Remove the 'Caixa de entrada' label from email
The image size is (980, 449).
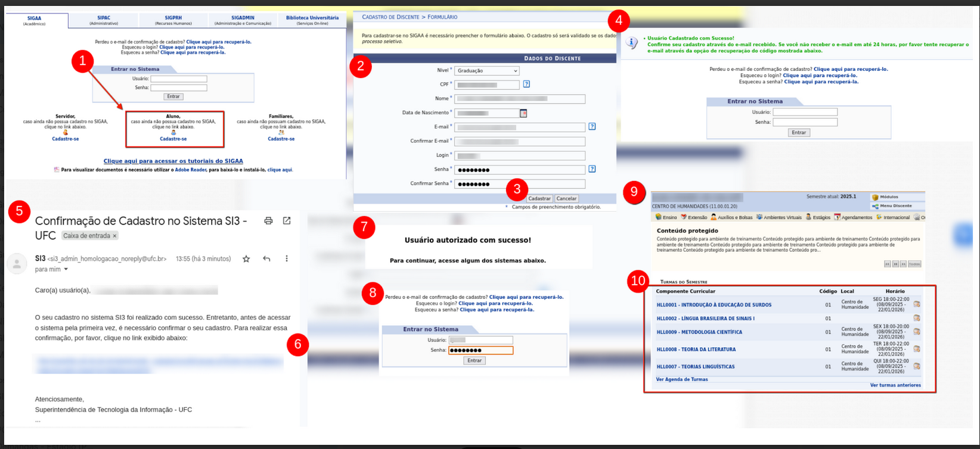point(115,236)
